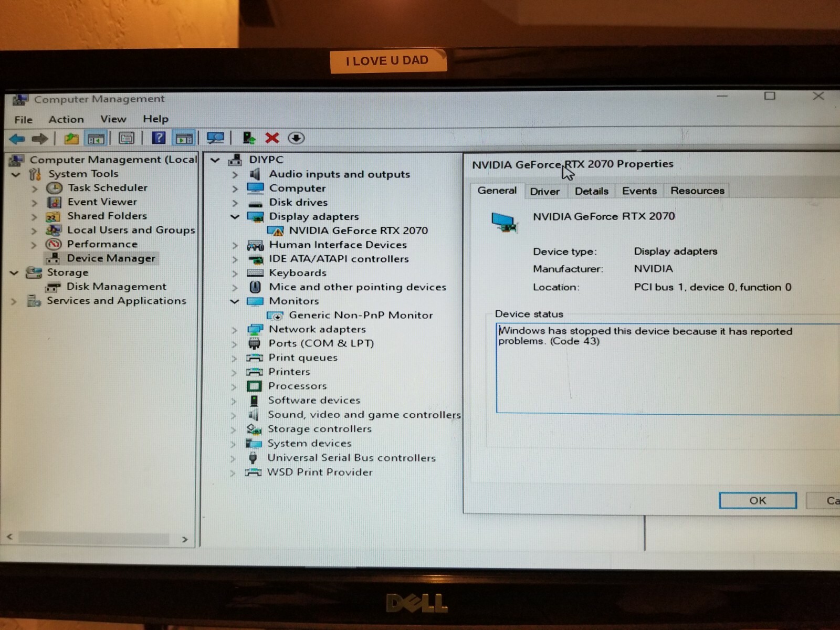Click the Back arrow toolbar icon

(x=17, y=139)
